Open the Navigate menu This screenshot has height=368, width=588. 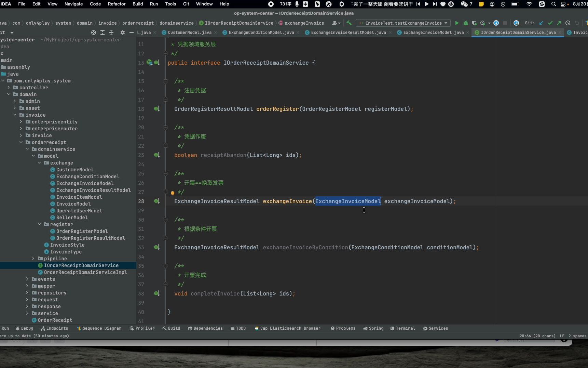coord(73,4)
